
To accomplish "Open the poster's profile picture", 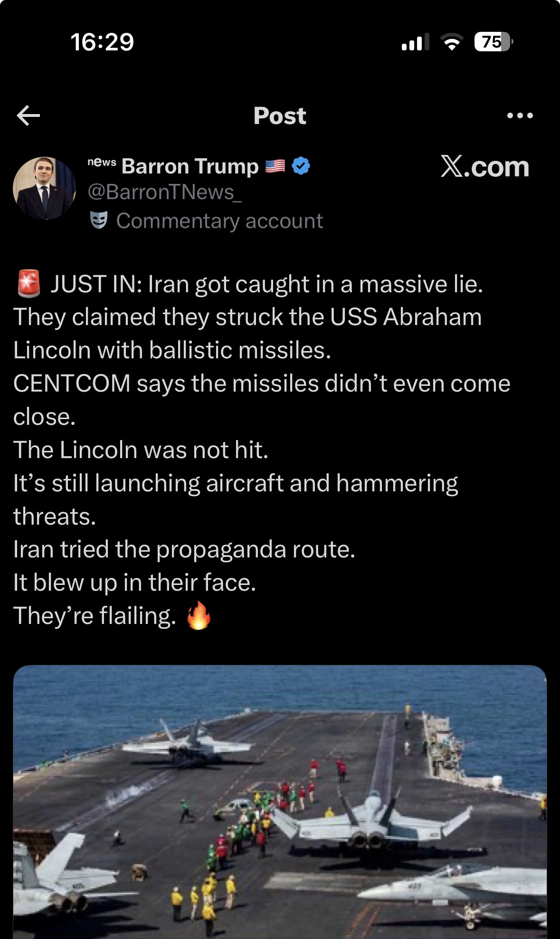I will [x=44, y=188].
